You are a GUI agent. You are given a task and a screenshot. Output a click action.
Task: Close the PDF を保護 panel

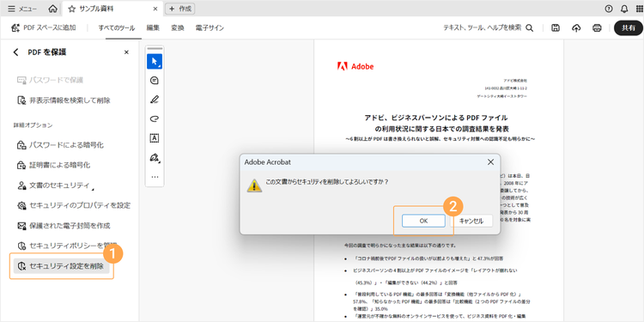(126, 52)
